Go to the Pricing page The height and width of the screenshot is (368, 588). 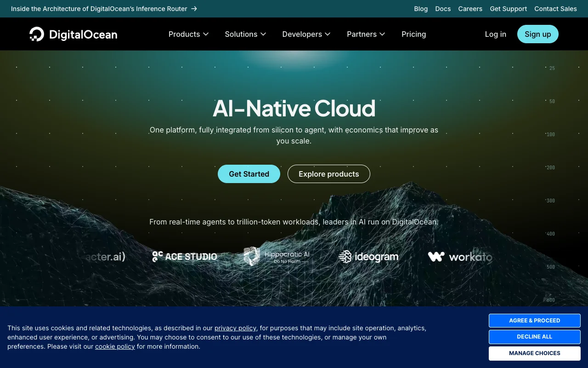(x=414, y=34)
